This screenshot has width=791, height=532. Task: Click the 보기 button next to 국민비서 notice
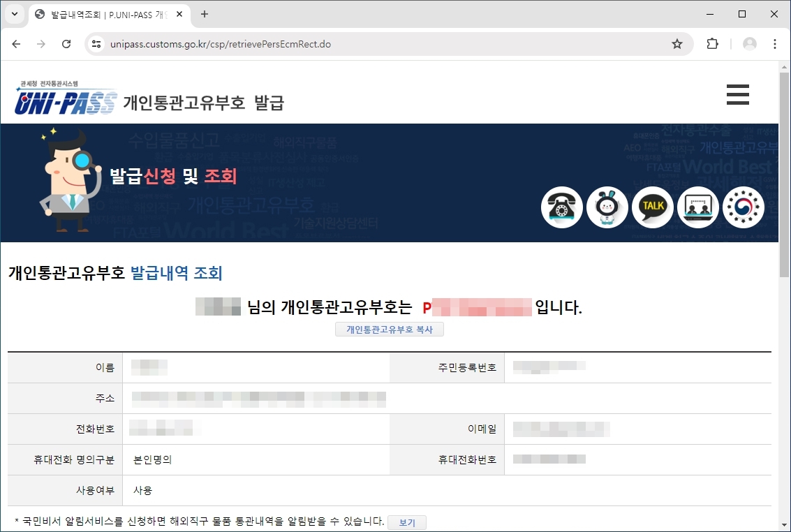(x=407, y=522)
